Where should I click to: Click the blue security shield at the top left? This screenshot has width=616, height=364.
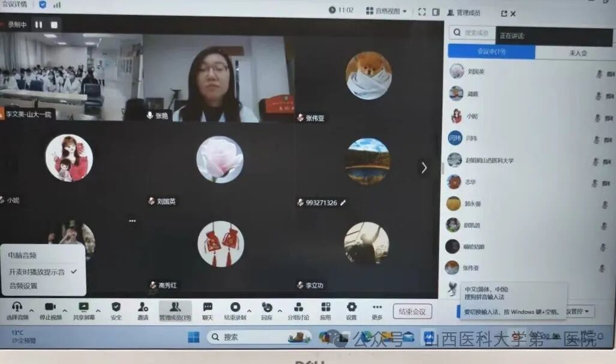pos(43,4)
